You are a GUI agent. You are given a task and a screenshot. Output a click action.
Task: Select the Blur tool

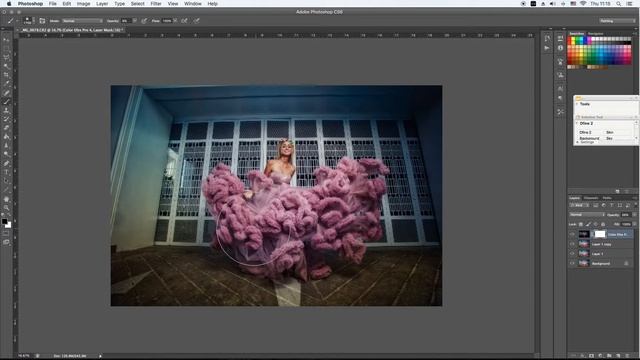pyautogui.click(x=6, y=145)
